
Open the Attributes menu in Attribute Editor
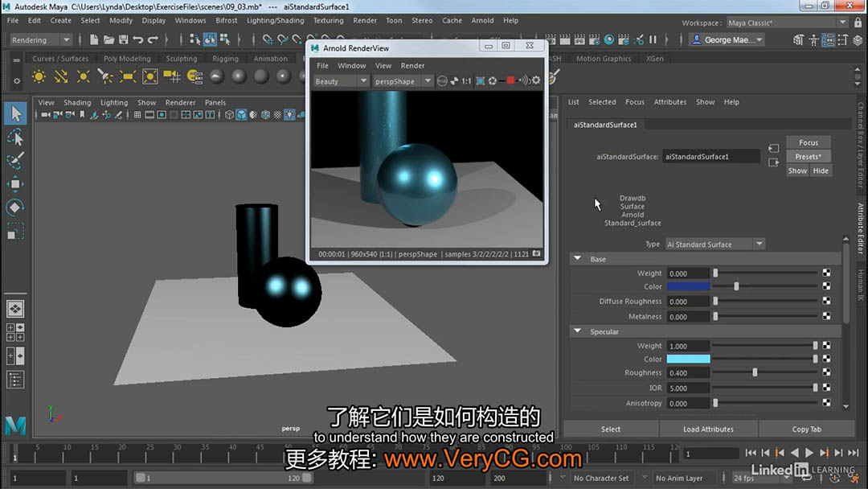click(669, 102)
